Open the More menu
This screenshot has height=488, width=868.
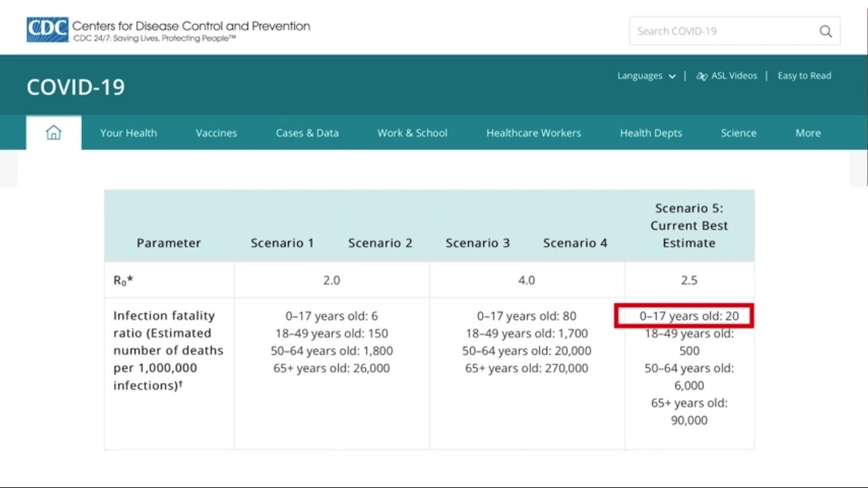(808, 133)
